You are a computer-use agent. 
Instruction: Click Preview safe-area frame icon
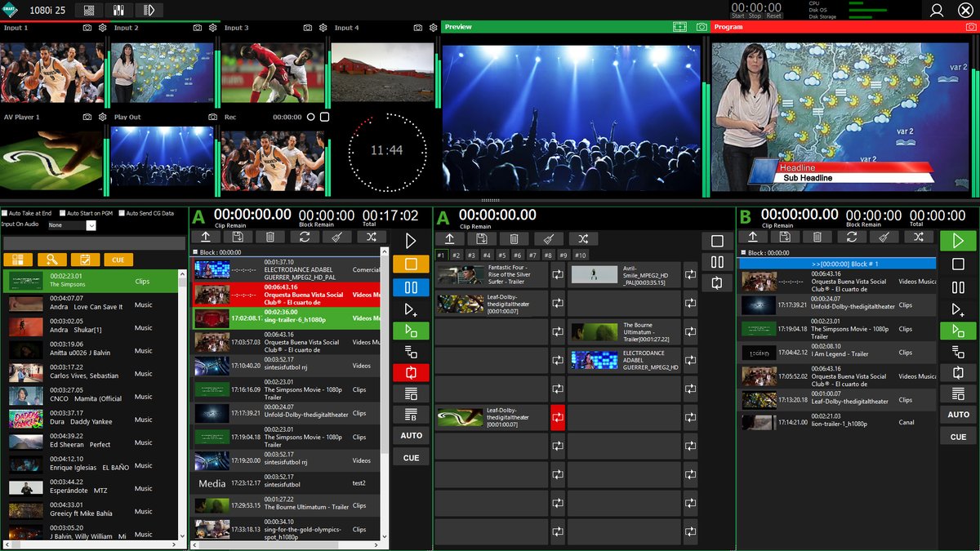(x=679, y=27)
